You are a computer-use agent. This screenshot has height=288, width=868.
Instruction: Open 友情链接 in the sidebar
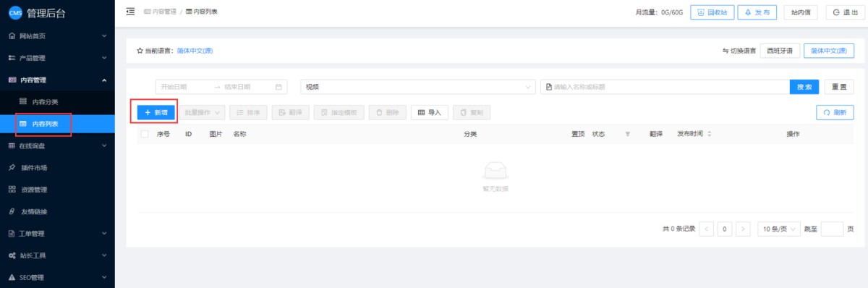(x=57, y=212)
